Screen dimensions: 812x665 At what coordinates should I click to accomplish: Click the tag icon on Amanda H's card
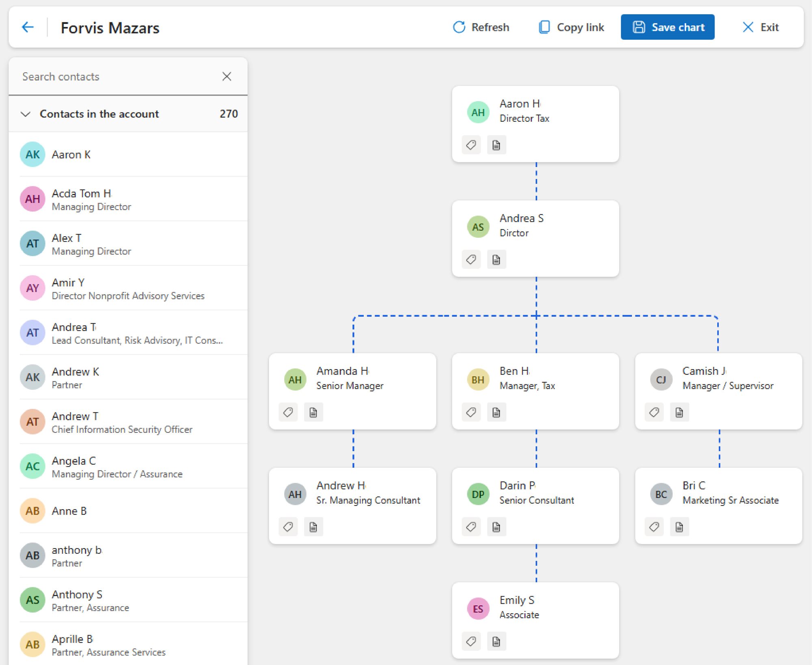pos(288,412)
